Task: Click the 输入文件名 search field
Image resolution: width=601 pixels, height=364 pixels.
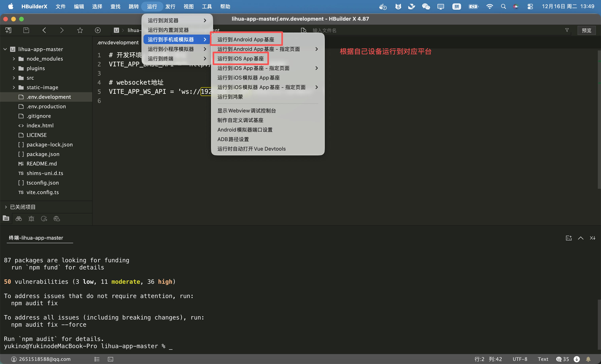Action: [x=324, y=30]
